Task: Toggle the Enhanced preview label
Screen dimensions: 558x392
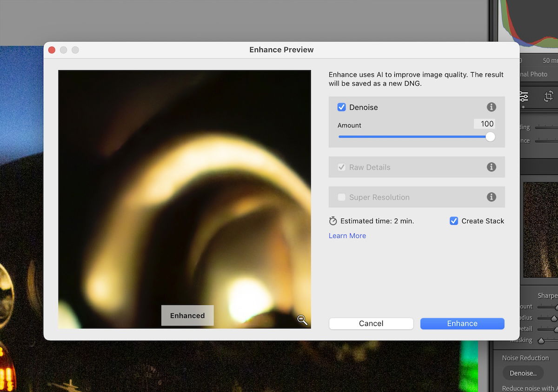Action: [187, 315]
